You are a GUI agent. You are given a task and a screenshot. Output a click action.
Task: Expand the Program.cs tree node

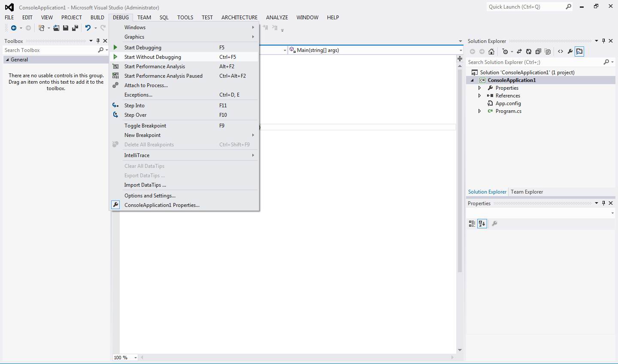click(x=479, y=111)
